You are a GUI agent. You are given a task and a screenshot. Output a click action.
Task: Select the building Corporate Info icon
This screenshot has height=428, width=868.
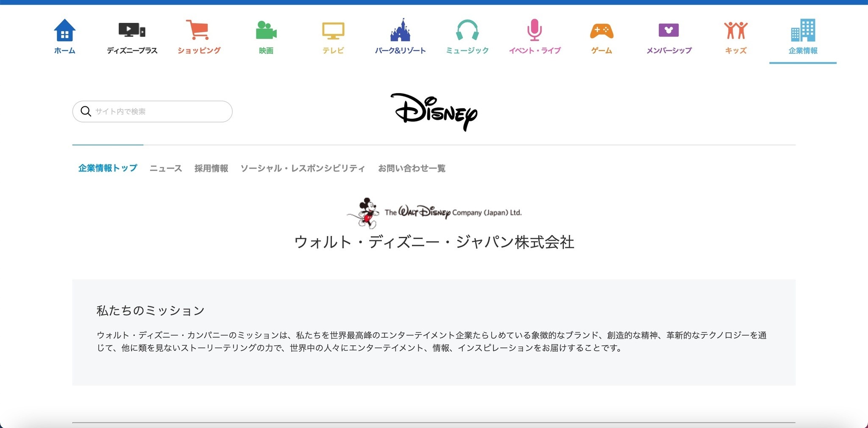(803, 30)
